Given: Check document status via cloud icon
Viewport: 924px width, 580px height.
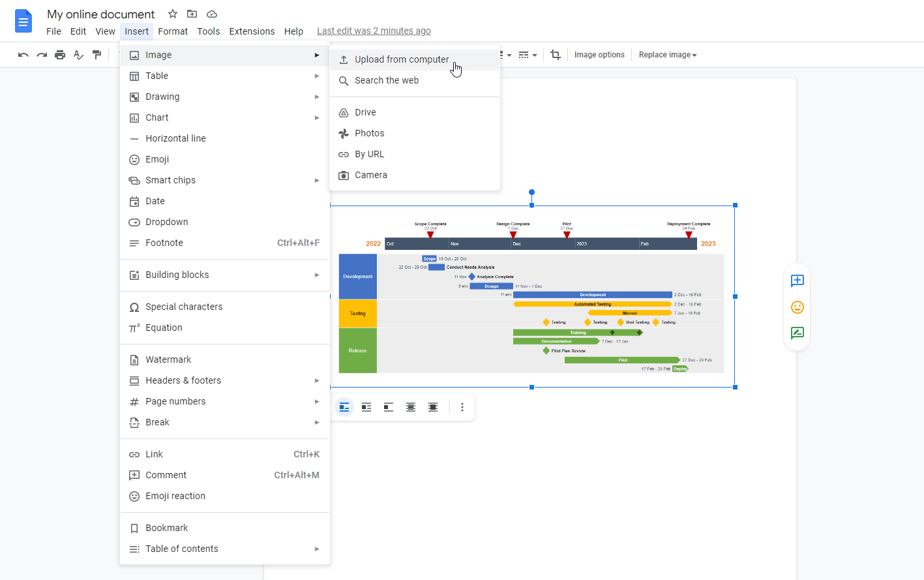Looking at the screenshot, I should pos(211,14).
